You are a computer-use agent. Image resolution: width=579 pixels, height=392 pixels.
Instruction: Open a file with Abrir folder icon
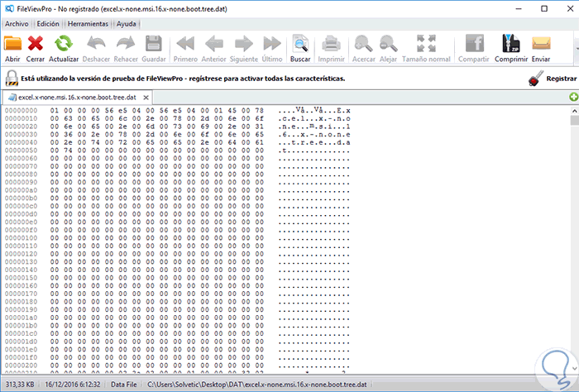[x=12, y=44]
